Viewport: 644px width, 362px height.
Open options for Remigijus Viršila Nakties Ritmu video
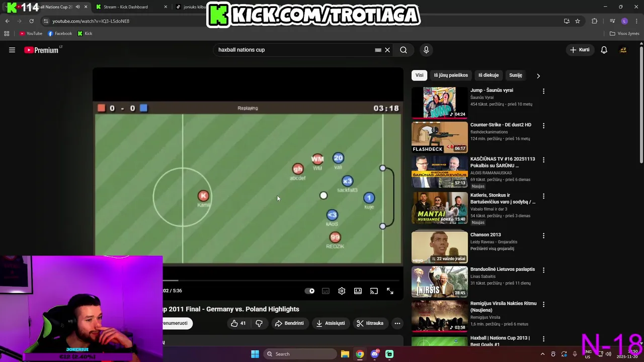pos(543,305)
